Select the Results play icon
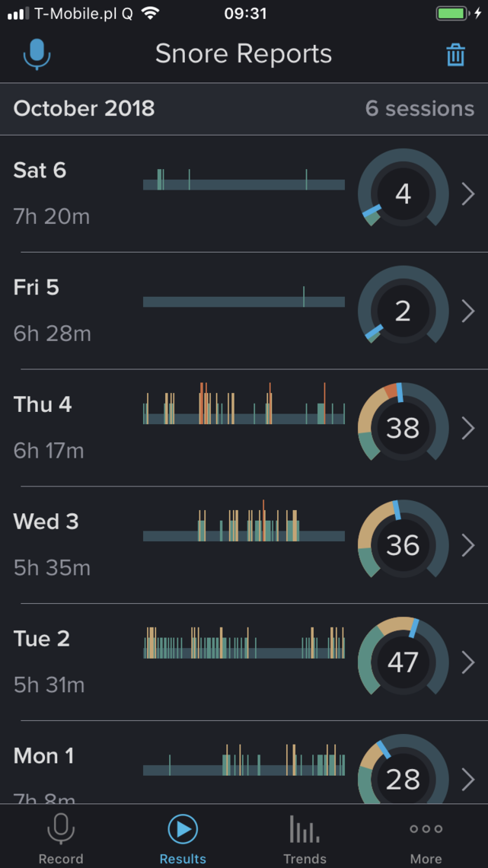 click(x=183, y=829)
